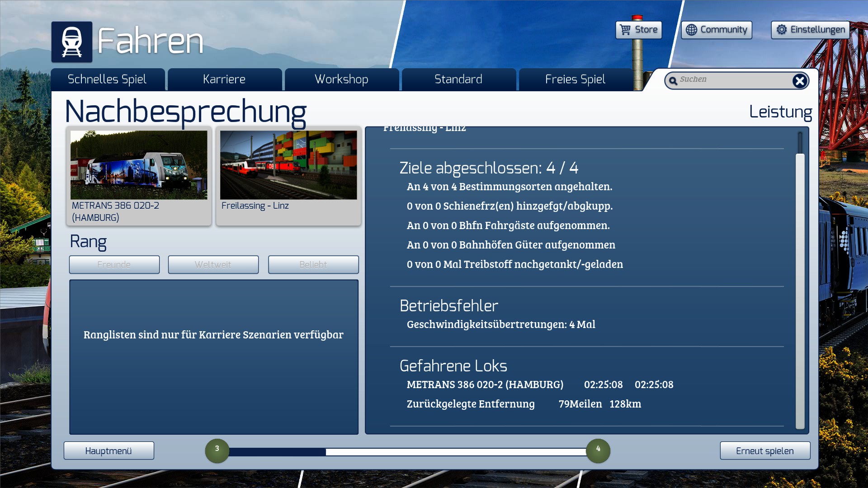Click the magnifier icon in the search box

pyautogui.click(x=673, y=81)
